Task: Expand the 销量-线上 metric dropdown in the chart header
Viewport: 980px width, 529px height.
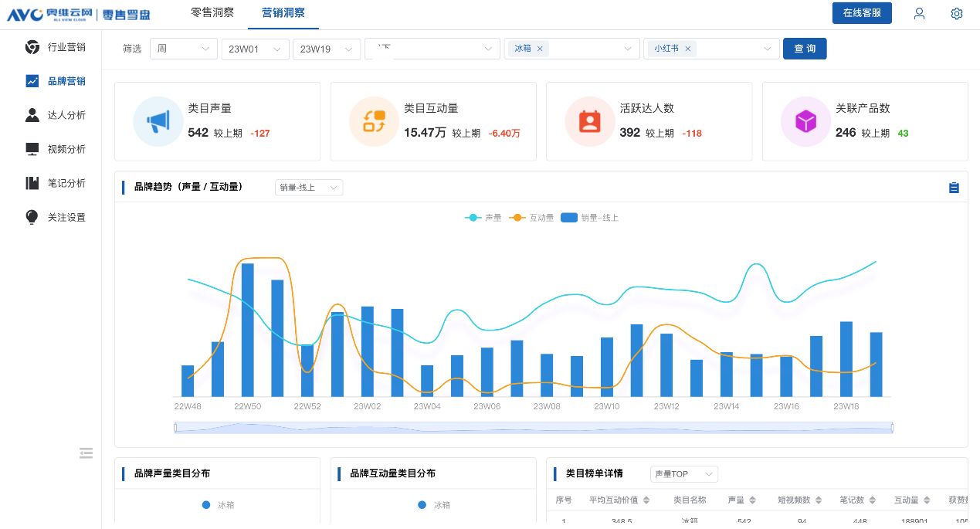Action: point(308,187)
